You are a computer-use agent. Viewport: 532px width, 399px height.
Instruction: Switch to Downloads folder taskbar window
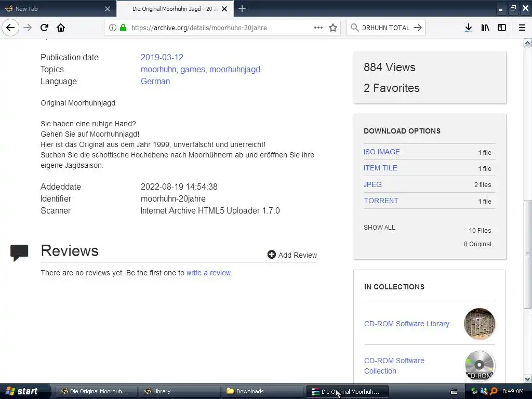point(263,391)
